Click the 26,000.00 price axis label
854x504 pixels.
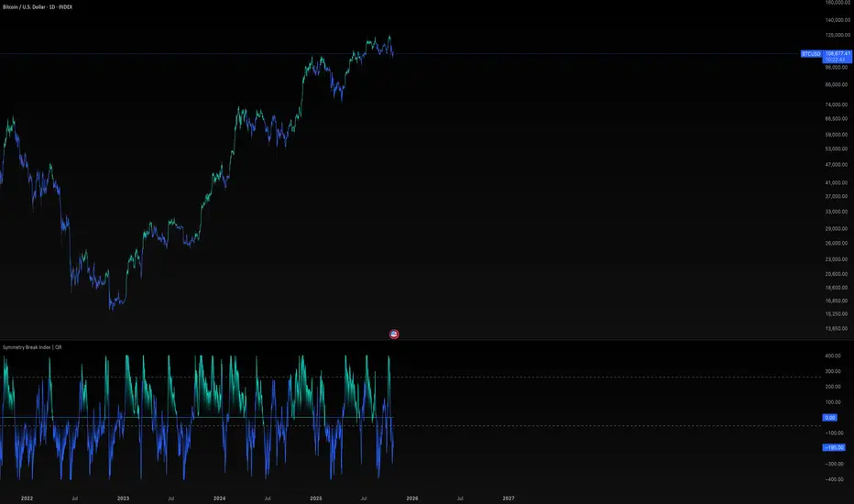pyautogui.click(x=837, y=243)
